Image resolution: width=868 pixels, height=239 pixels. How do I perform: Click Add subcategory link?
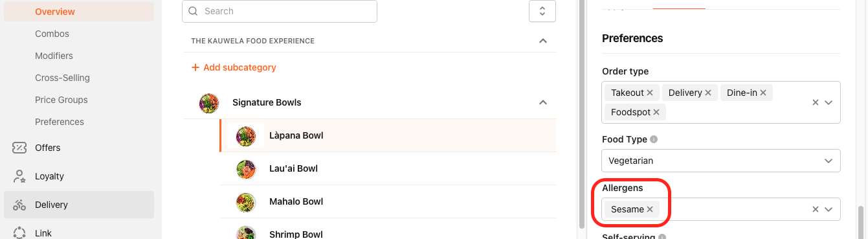(x=234, y=67)
